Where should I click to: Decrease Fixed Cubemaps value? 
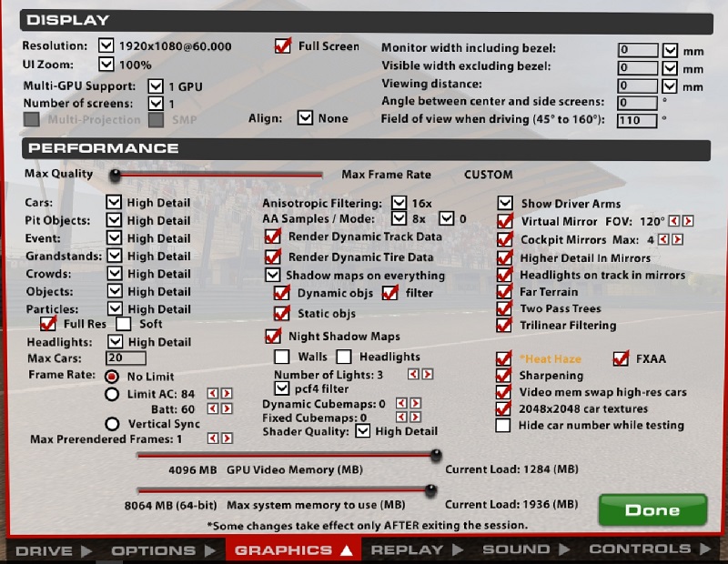click(x=401, y=418)
